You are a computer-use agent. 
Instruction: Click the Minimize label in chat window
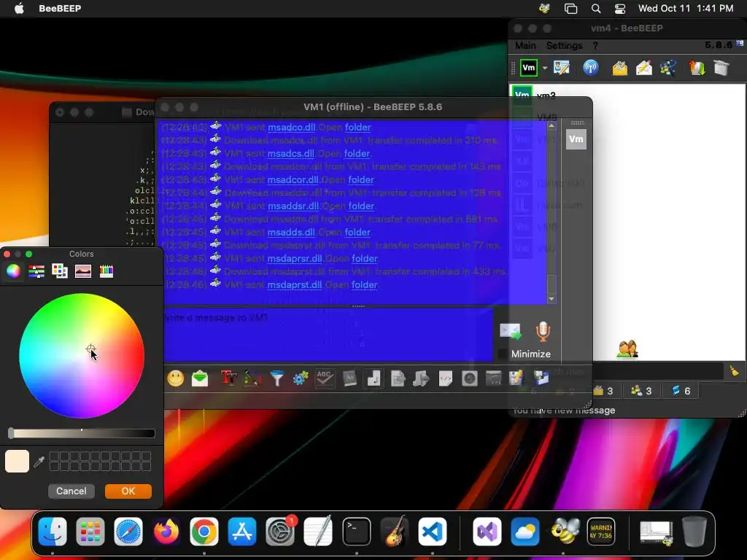(x=531, y=354)
